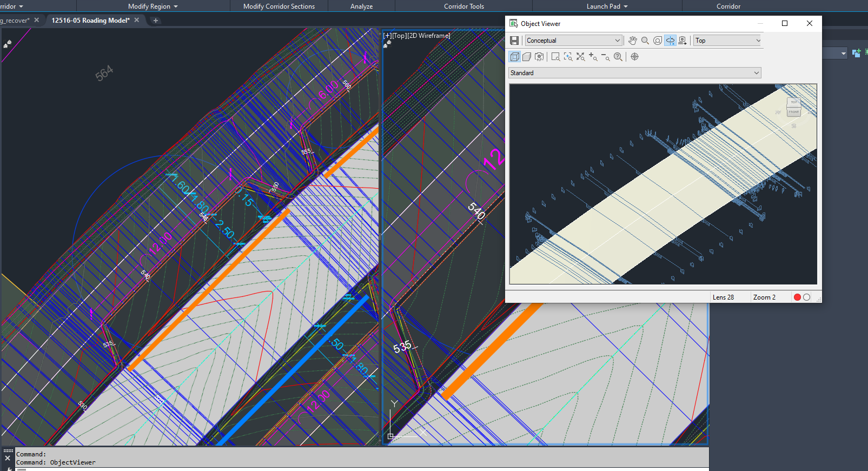Open the Modify Corridor Sections panel
This screenshot has width=868, height=471.
pos(279,6)
